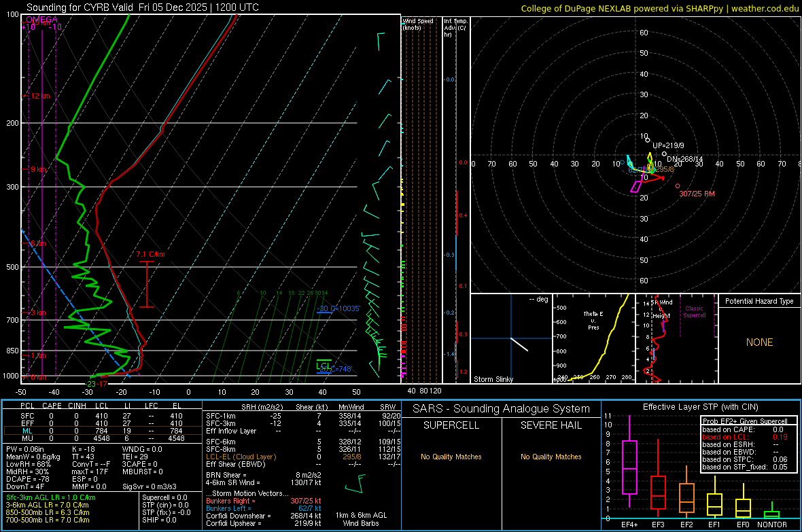Select the EFF parcel row
Image resolution: width=802 pixels, height=532 pixels.
click(101, 423)
